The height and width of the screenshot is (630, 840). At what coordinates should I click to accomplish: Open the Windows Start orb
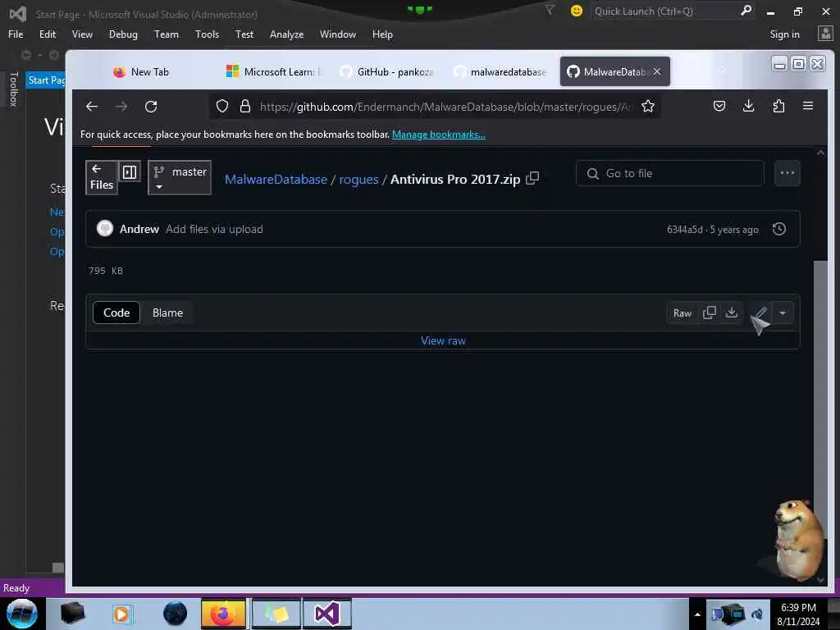[21, 614]
